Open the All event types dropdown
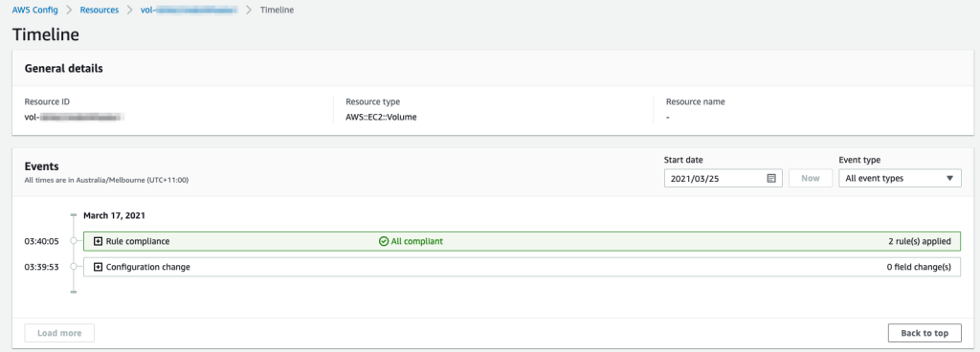This screenshot has width=980, height=352. (900, 178)
